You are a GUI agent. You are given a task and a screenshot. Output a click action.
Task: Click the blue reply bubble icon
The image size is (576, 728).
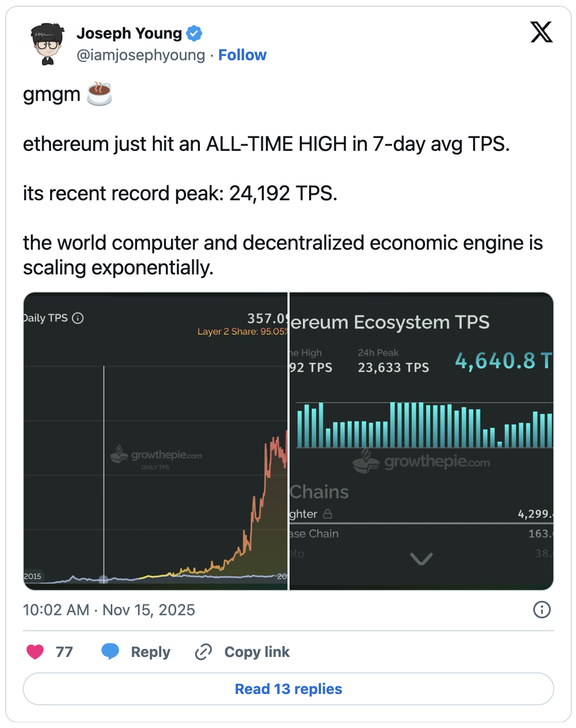[110, 652]
